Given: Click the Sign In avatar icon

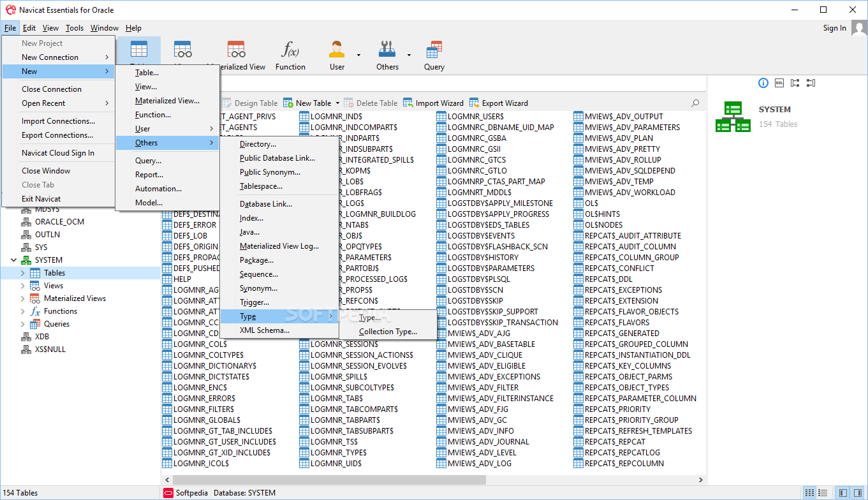Looking at the screenshot, I should (x=858, y=28).
